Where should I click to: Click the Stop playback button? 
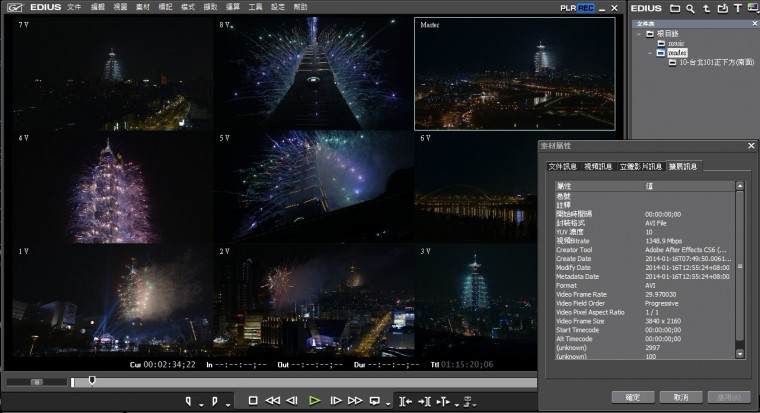tap(252, 400)
